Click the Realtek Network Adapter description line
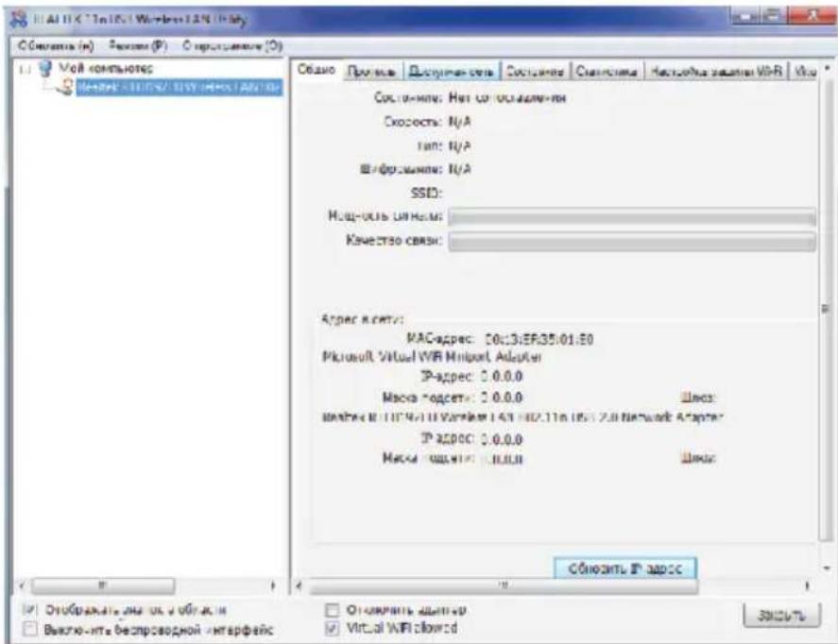This screenshot has width=838, height=644. (522, 416)
